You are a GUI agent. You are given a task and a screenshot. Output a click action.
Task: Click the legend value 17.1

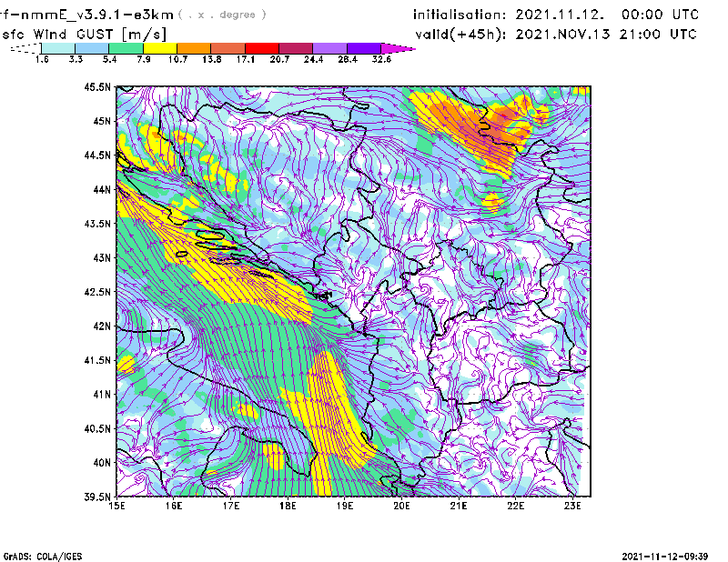[x=245, y=59]
